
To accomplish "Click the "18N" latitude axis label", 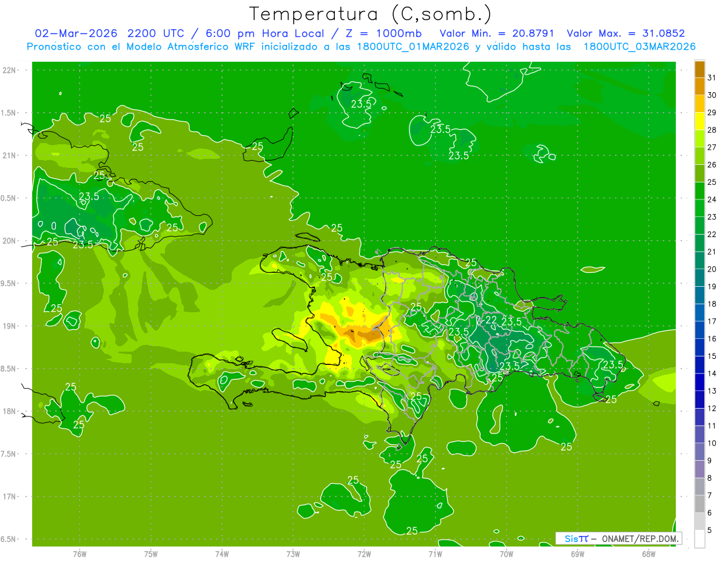I will point(9,411).
